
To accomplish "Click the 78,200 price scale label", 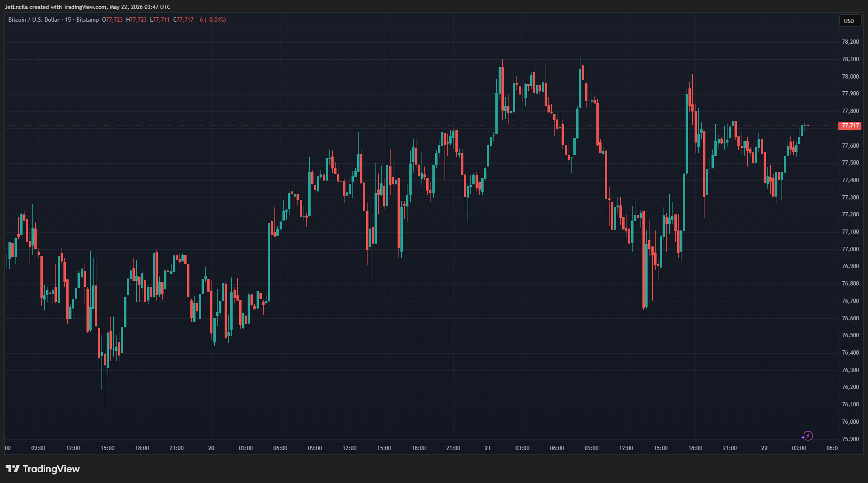I will (x=850, y=42).
